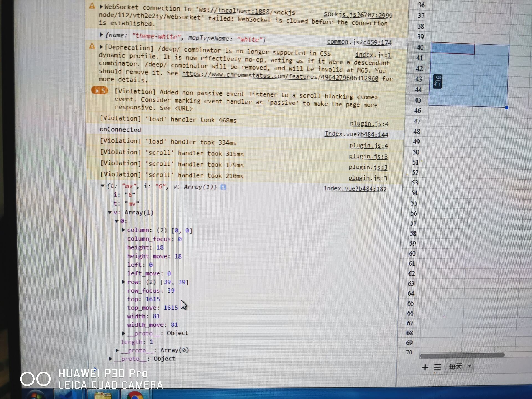Expand the innermost __proto__: Object under width_move
Viewport: 532px width, 399px height.
point(124,333)
